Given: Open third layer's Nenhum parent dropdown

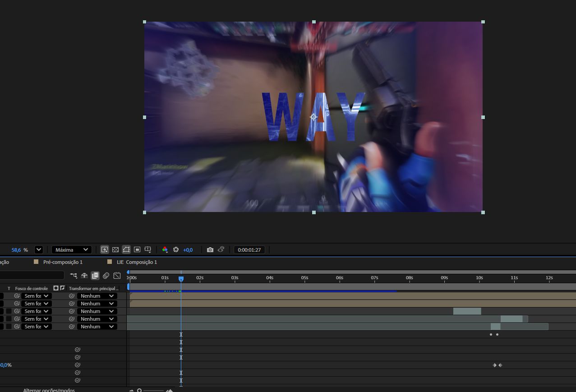Looking at the screenshot, I should point(97,311).
